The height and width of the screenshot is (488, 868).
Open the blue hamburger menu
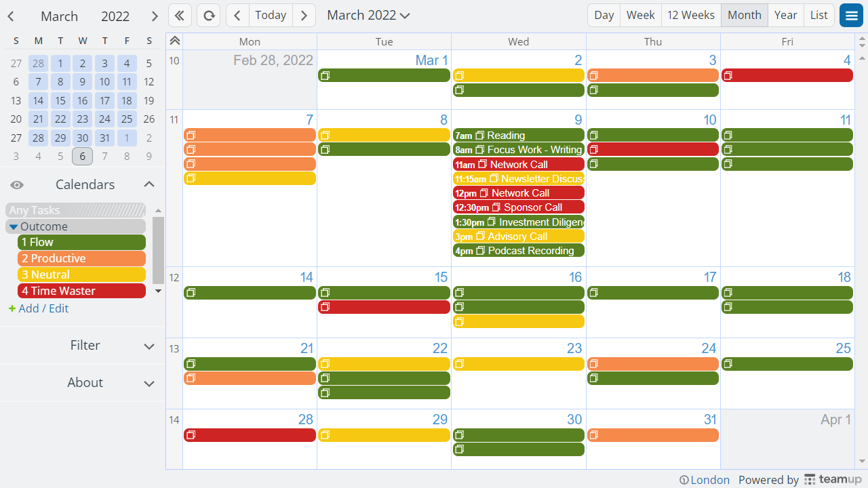click(851, 15)
